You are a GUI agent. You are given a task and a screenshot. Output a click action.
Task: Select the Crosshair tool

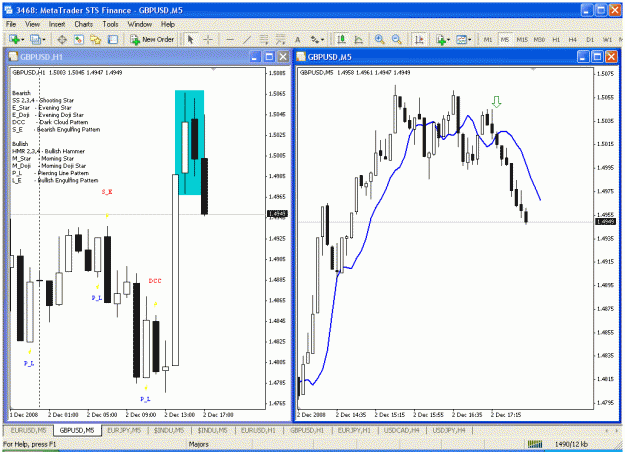point(208,39)
